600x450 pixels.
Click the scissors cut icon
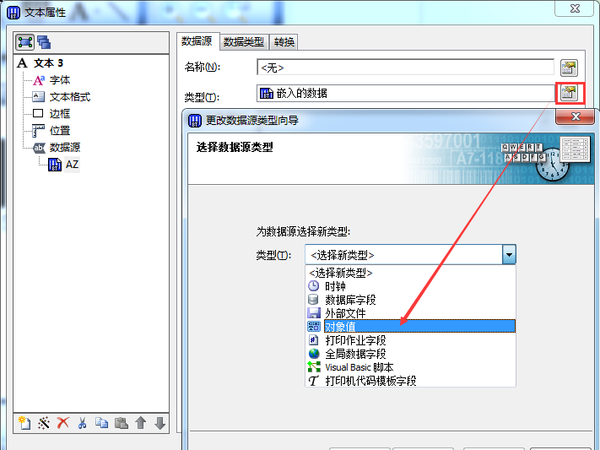coord(82,423)
